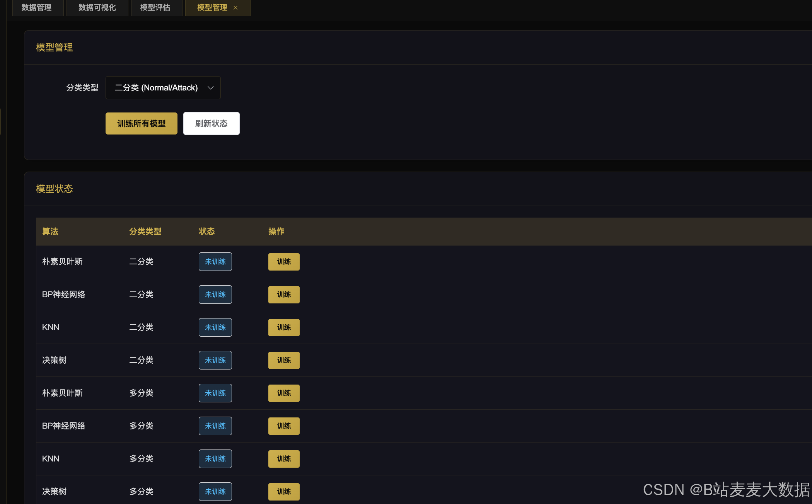Screen dimensions: 812x504
Task: Open the 数据可视化 tab
Action: [x=97, y=8]
